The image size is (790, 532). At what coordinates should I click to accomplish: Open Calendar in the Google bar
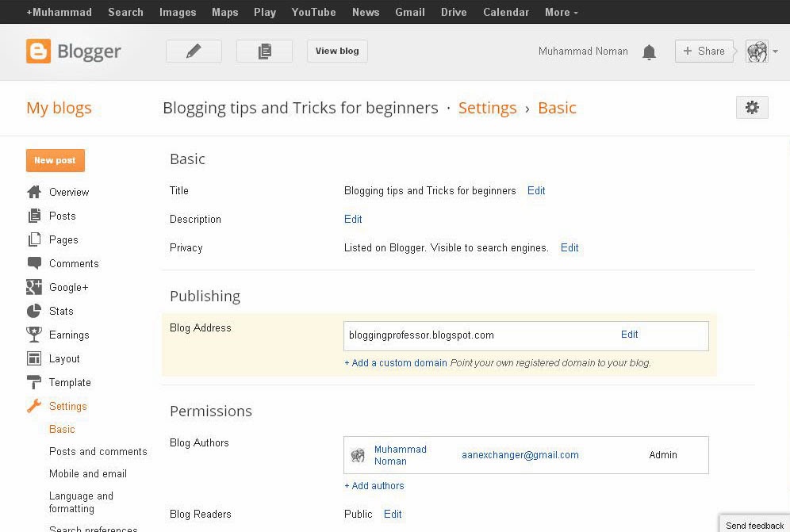coord(506,12)
